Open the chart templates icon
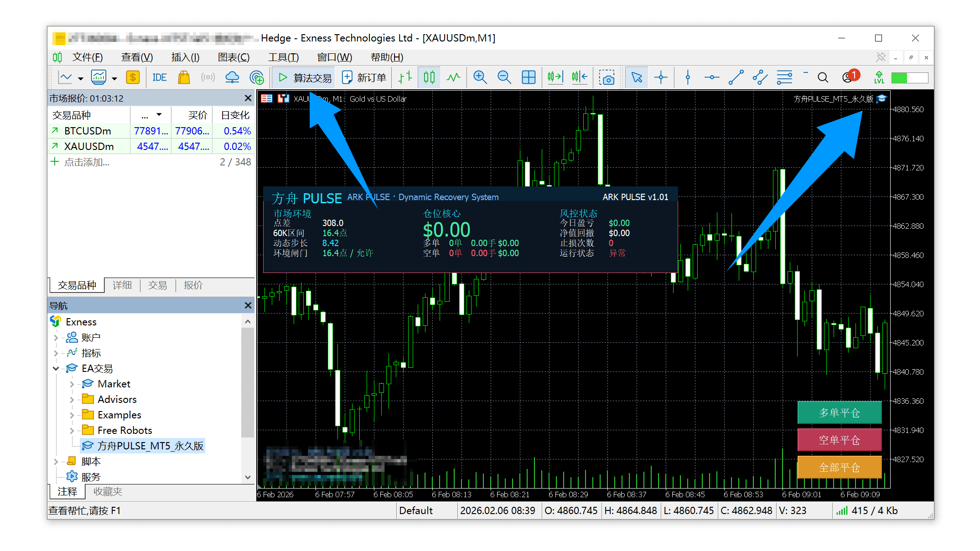Image resolution: width=980 pixels, height=551 pixels. point(99,77)
